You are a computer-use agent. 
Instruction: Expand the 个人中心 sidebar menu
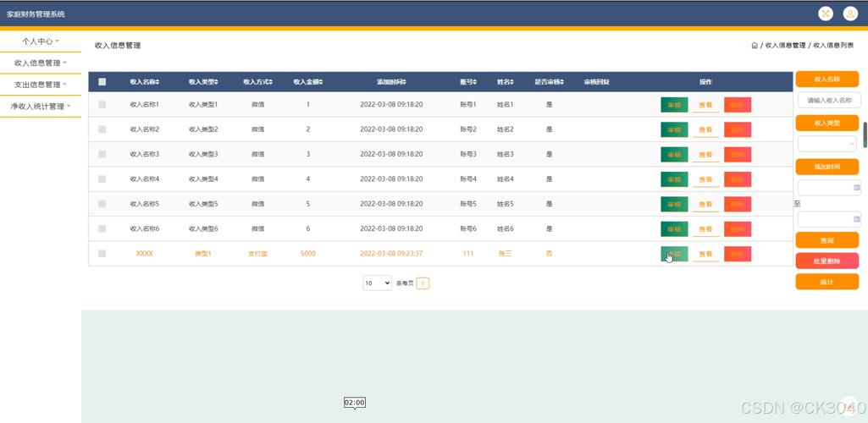[x=41, y=41]
